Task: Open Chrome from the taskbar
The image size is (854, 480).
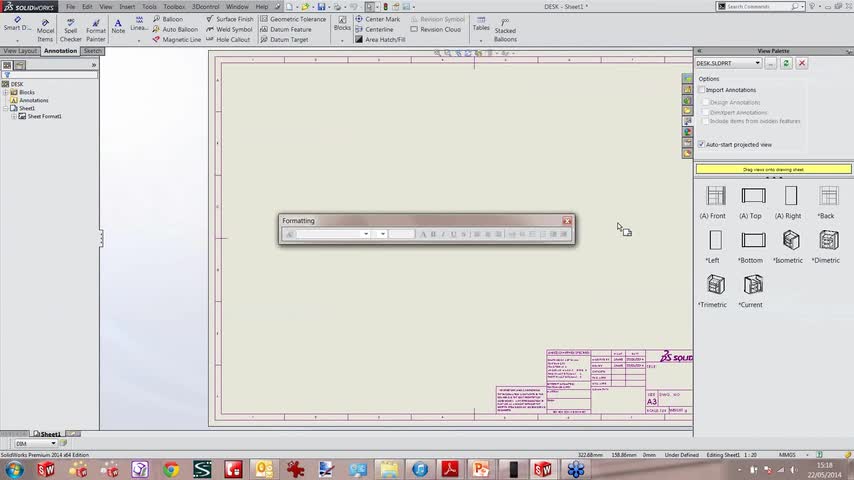Action: [x=171, y=469]
